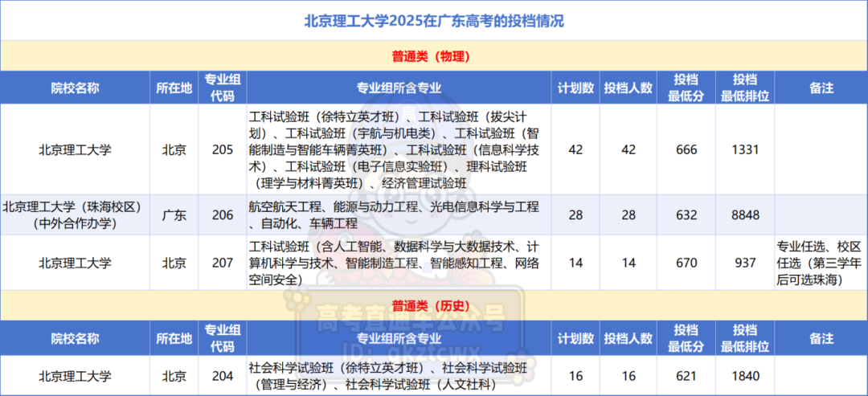Click majors cell starting 社会科学试验班（徐特立英才班）
The width and height of the screenshot is (868, 396).
[x=399, y=376]
